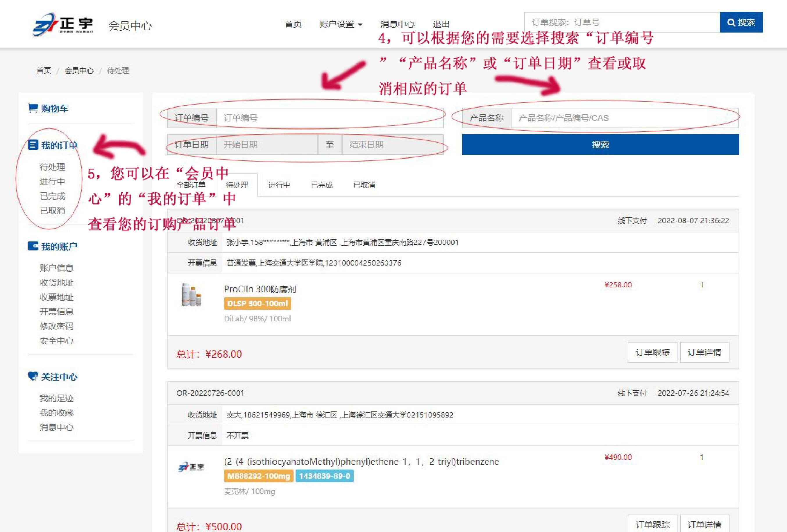This screenshot has width=787, height=532.
Task: Open 消息中心 in top navigation
Action: point(397,24)
